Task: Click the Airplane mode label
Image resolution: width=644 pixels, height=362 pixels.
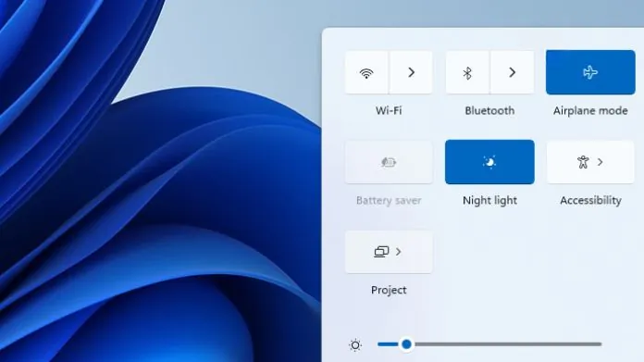Action: [x=590, y=110]
